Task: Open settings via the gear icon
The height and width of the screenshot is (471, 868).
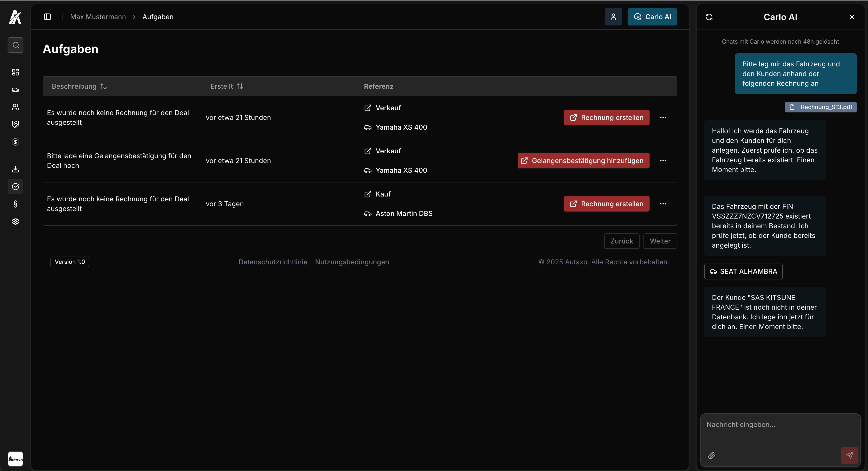Action: 15,221
